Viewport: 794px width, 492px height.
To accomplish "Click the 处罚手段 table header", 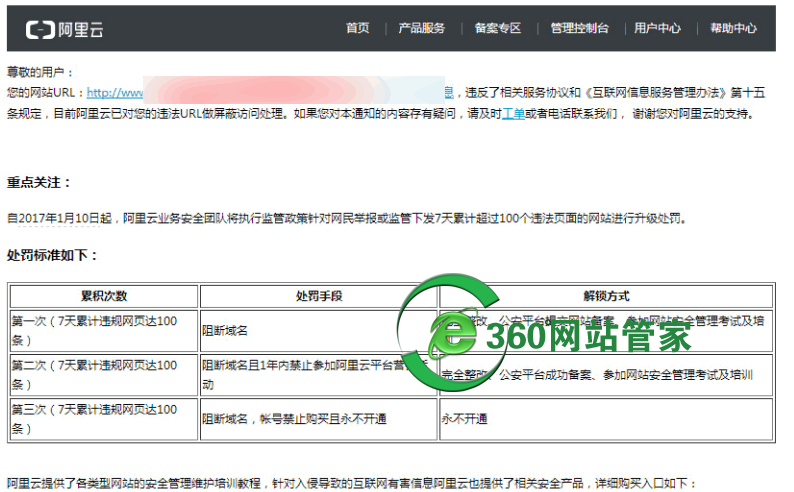I will [319, 296].
